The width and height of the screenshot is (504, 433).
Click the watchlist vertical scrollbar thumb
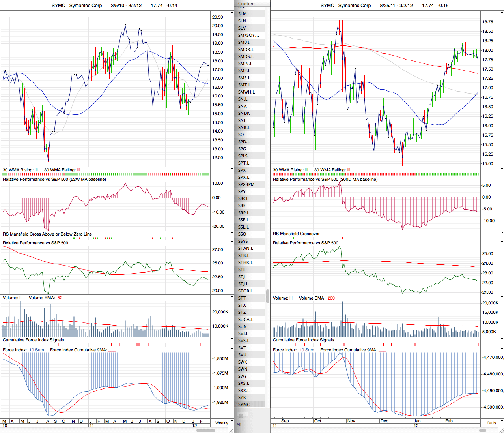pyautogui.click(x=268, y=296)
